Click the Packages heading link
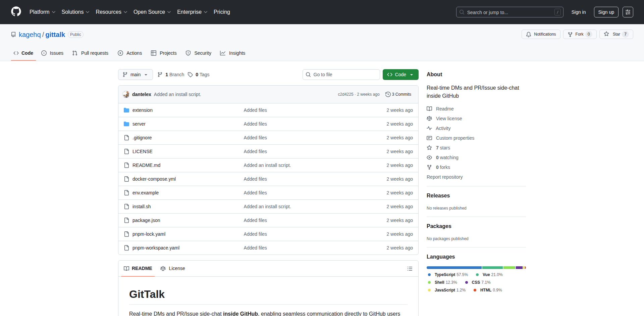The height and width of the screenshot is (316, 644). click(439, 226)
